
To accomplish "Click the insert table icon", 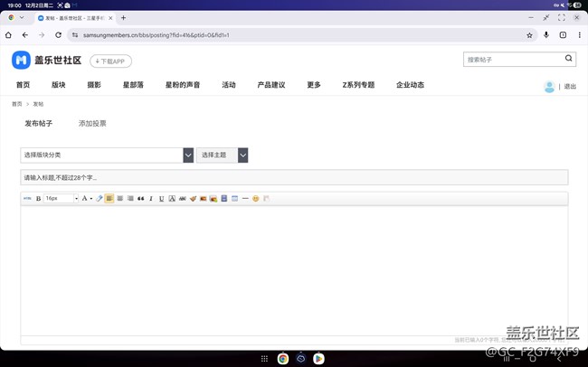I will [x=234, y=198].
